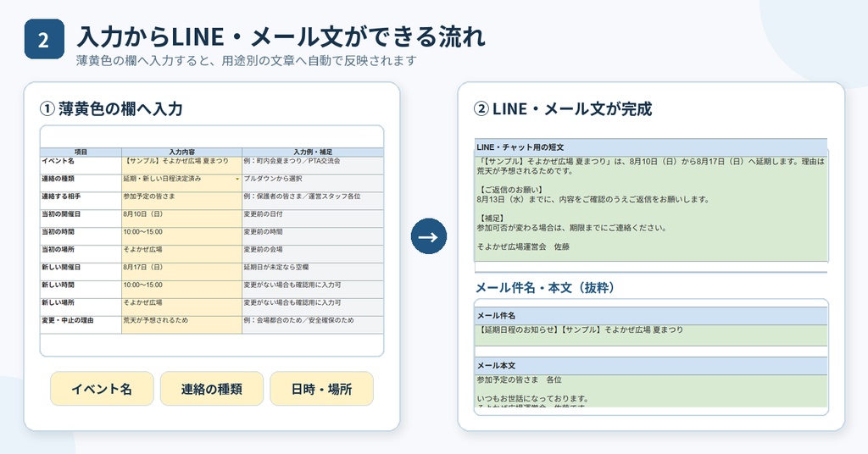Click the 参加可否が変わる場合は line
Screen dimensions: 868x454
571,227
